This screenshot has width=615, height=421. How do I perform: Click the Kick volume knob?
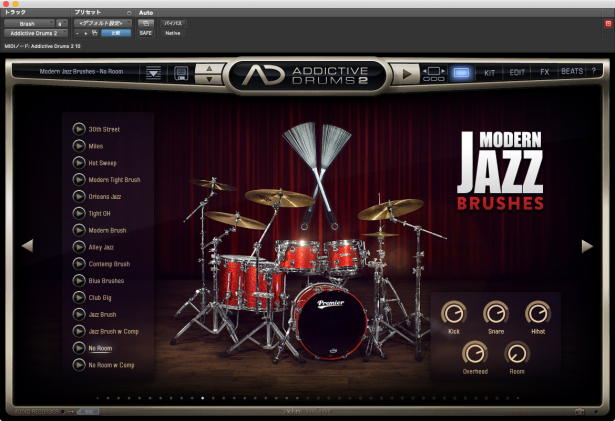[453, 313]
